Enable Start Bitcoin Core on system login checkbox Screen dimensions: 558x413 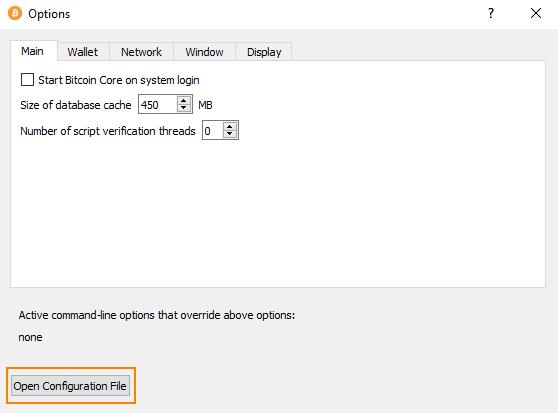(27, 80)
